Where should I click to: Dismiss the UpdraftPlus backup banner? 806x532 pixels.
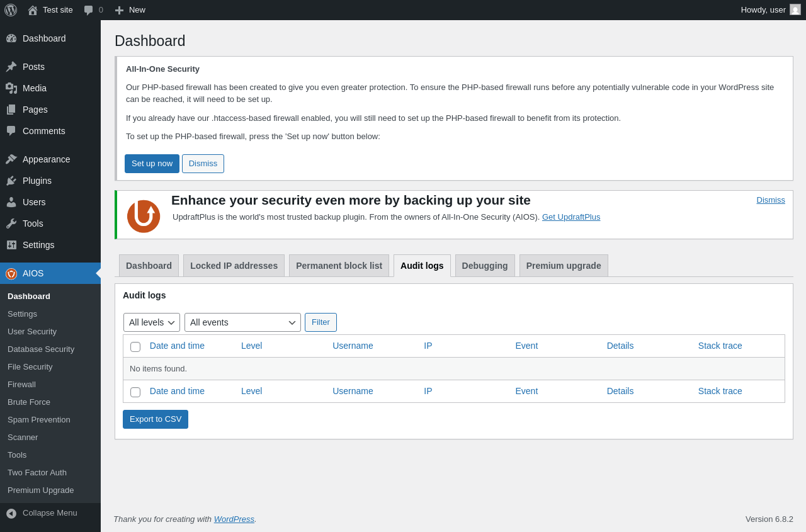click(771, 200)
